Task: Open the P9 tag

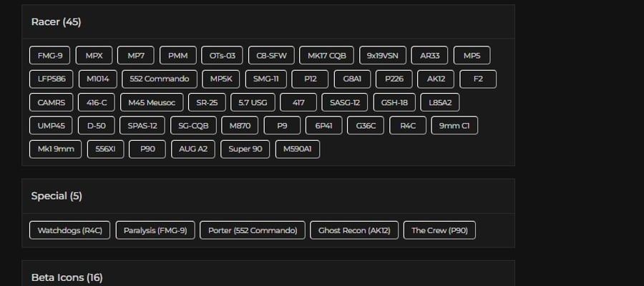Action: (x=282, y=126)
